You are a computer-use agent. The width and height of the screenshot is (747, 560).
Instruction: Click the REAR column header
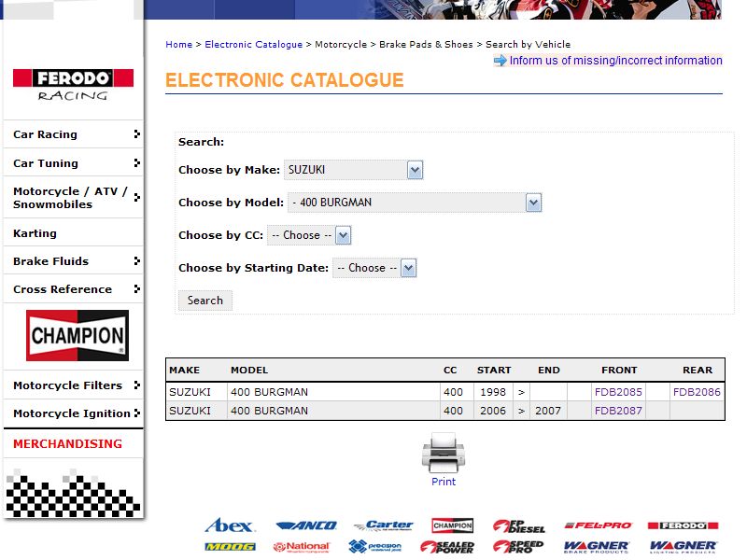pos(698,370)
